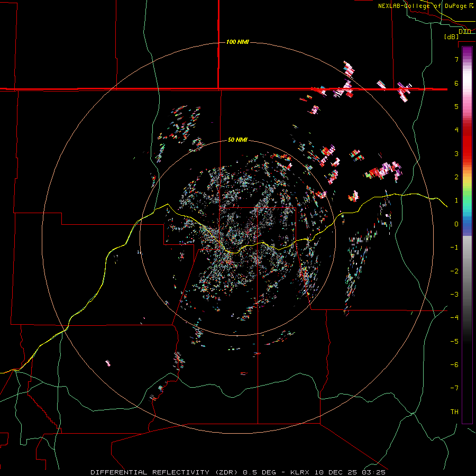The width and height of the screenshot is (476, 476).
Task: Click the -2 value on color scale
Action: [454, 271]
